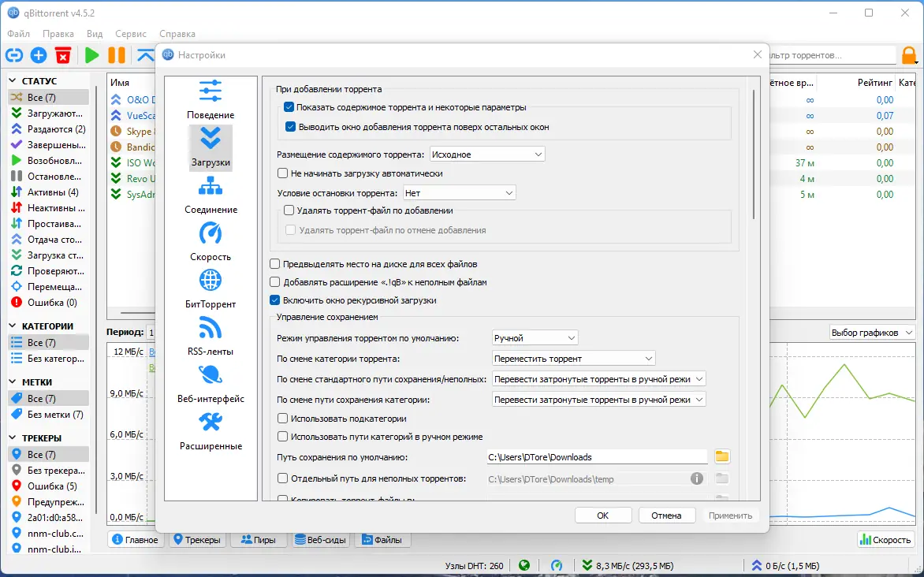Switch to the Файлы tab
Image resolution: width=924 pixels, height=577 pixels.
(x=382, y=539)
